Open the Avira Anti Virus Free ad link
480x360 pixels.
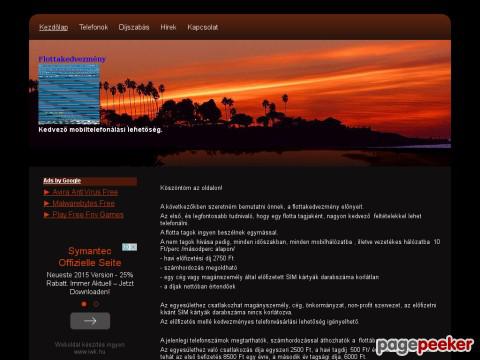click(x=85, y=192)
